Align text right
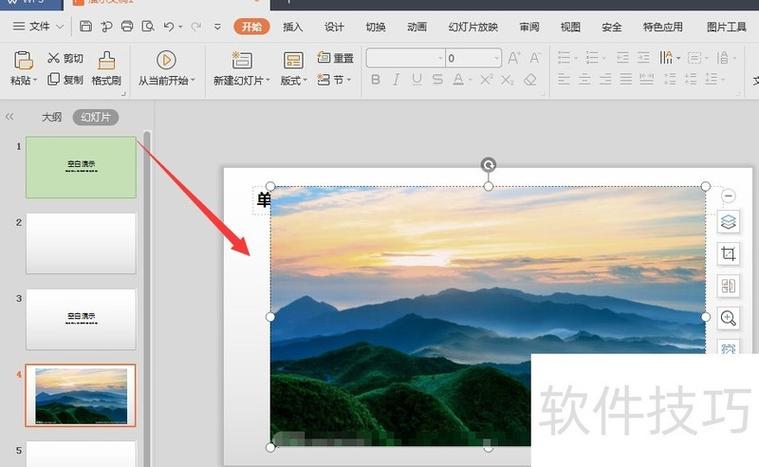This screenshot has width=759, height=467. pyautogui.click(x=605, y=79)
